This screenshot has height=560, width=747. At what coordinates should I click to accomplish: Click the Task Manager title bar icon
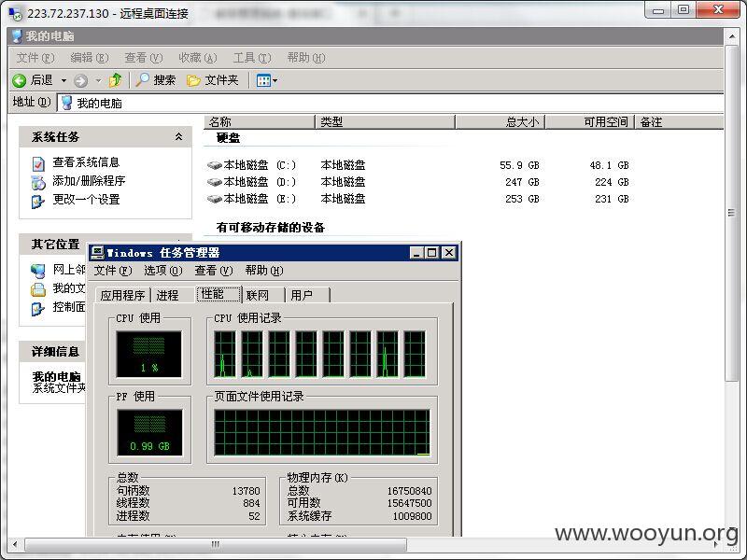97,252
